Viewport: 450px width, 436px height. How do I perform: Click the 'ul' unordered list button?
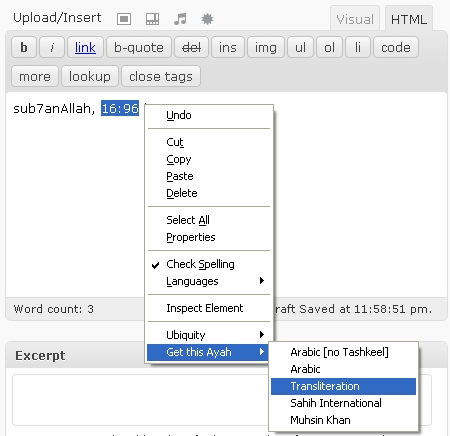tap(300, 47)
